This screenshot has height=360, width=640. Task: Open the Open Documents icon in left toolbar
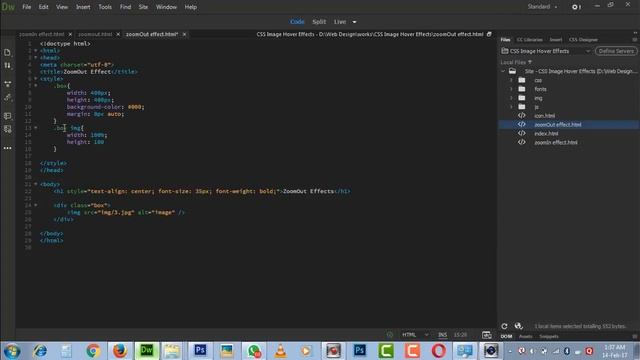point(7,52)
